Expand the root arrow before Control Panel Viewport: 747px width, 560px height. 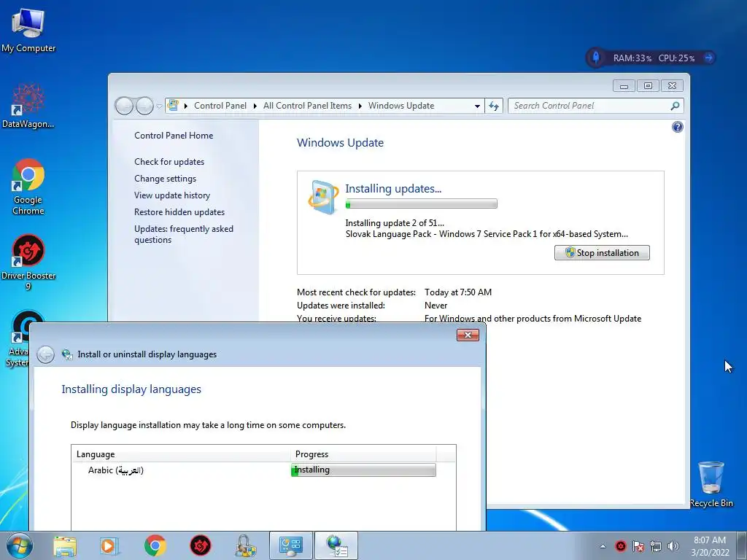pos(186,106)
